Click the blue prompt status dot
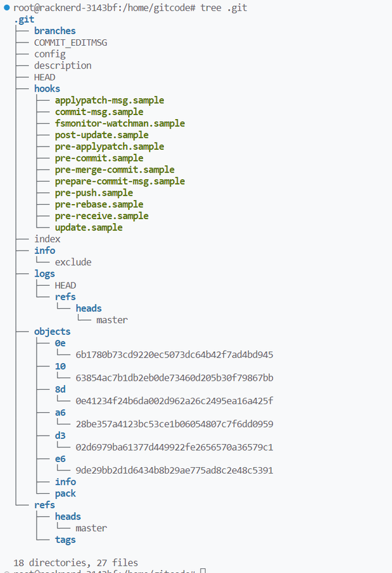Image resolution: width=392 pixels, height=573 pixels. point(7,7)
